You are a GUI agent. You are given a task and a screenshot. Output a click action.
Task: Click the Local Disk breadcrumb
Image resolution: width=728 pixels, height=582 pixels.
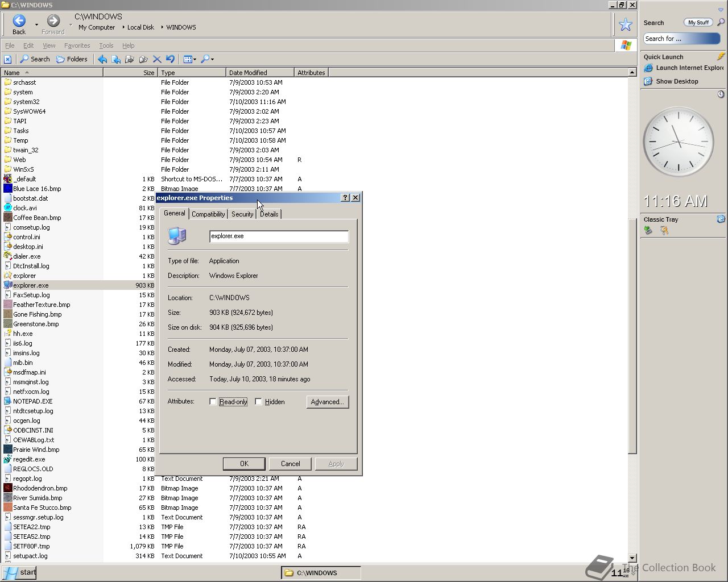140,27
